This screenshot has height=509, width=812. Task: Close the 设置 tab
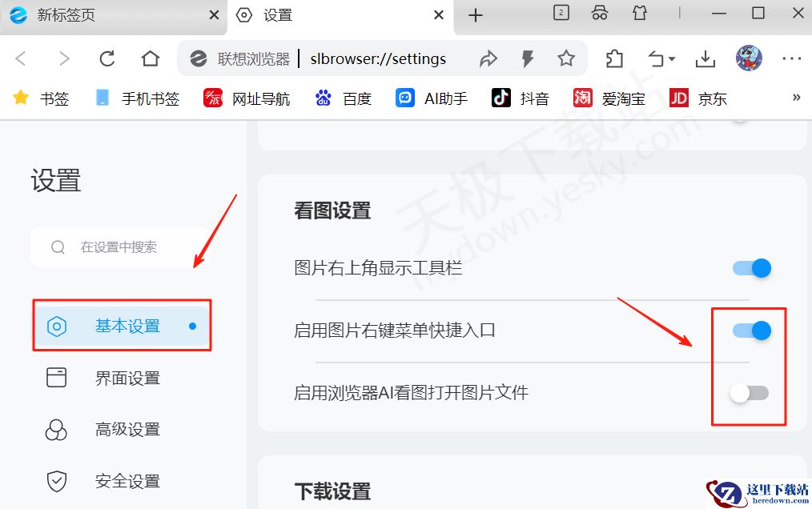coord(439,15)
